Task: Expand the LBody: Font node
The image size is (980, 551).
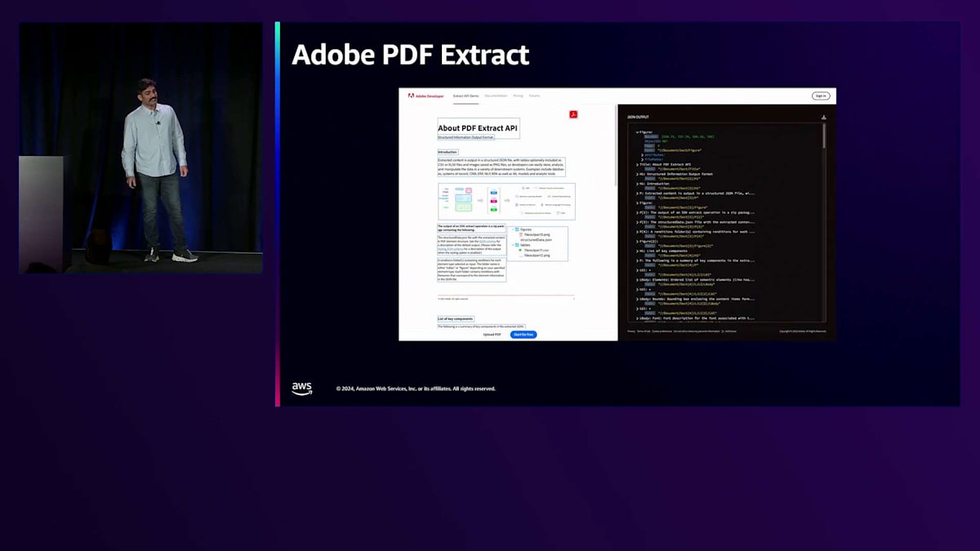Action: [x=637, y=318]
